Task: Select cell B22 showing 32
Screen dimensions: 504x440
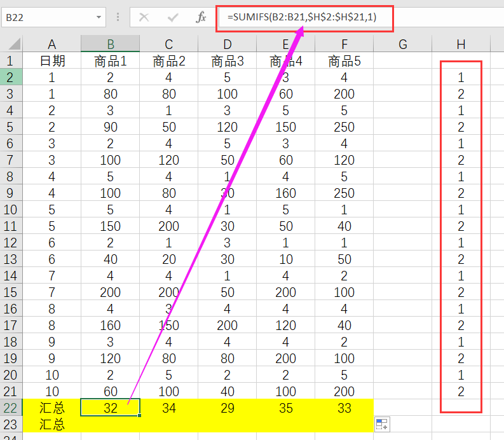Action: click(110, 408)
